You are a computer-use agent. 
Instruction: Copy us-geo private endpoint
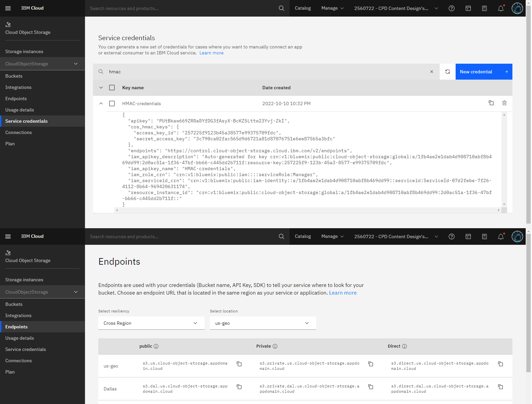point(371,364)
